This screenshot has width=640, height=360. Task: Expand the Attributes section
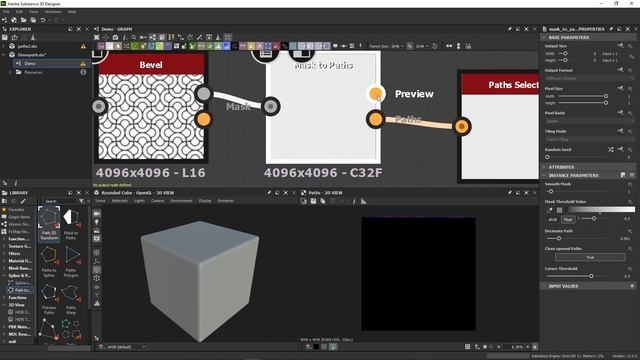[544, 167]
